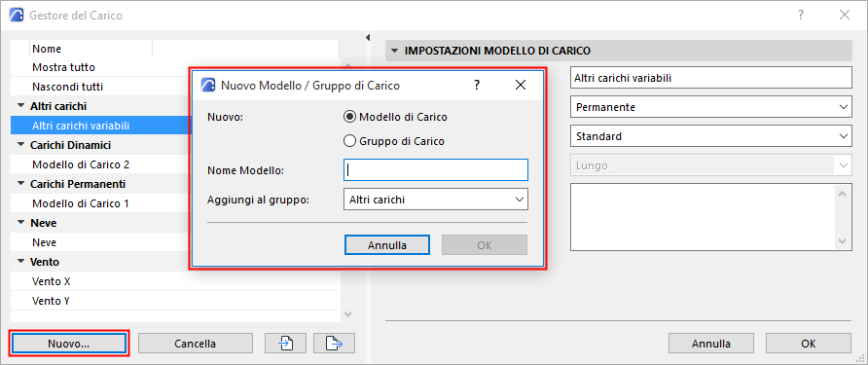The height and width of the screenshot is (365, 868).
Task: Click the import load model icon button
Action: (x=286, y=344)
